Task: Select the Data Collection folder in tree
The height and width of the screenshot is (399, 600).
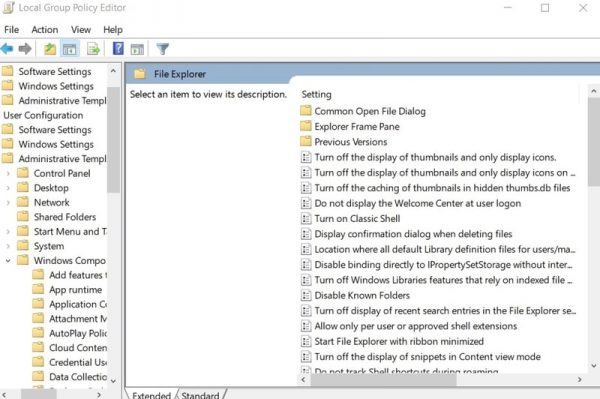Action: tap(78, 377)
